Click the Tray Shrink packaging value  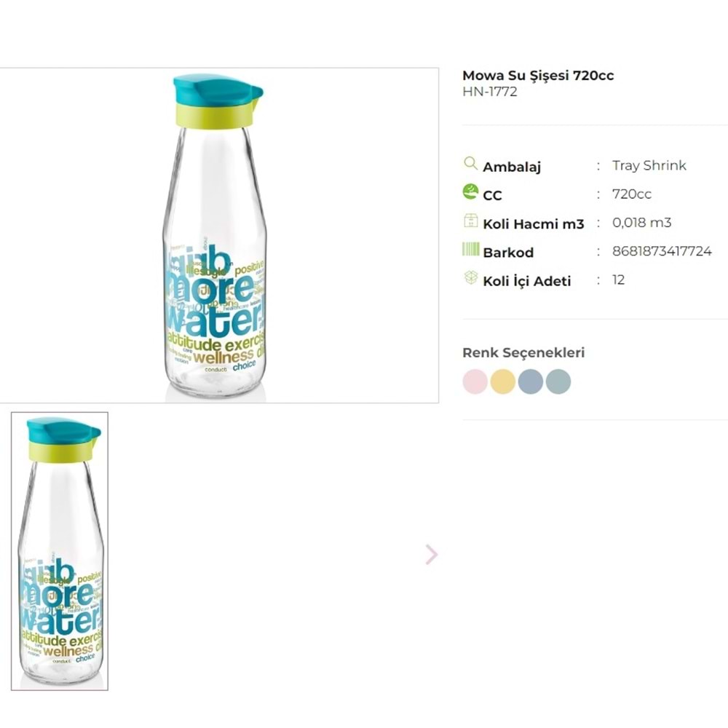pyautogui.click(x=649, y=165)
